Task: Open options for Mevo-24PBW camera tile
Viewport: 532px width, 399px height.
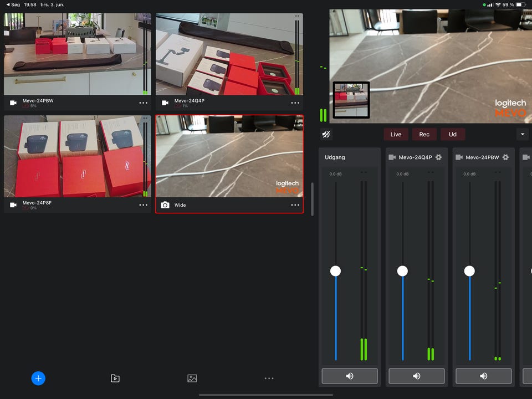Action: pos(143,103)
